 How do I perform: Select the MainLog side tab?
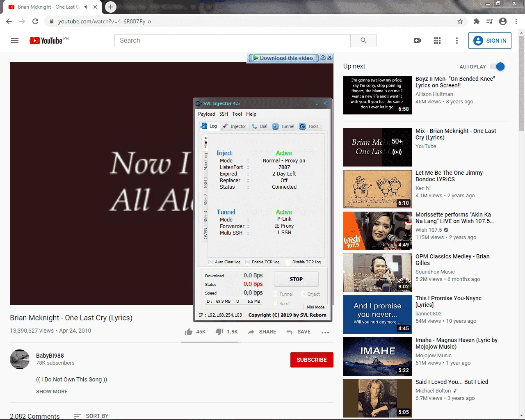tap(205, 162)
